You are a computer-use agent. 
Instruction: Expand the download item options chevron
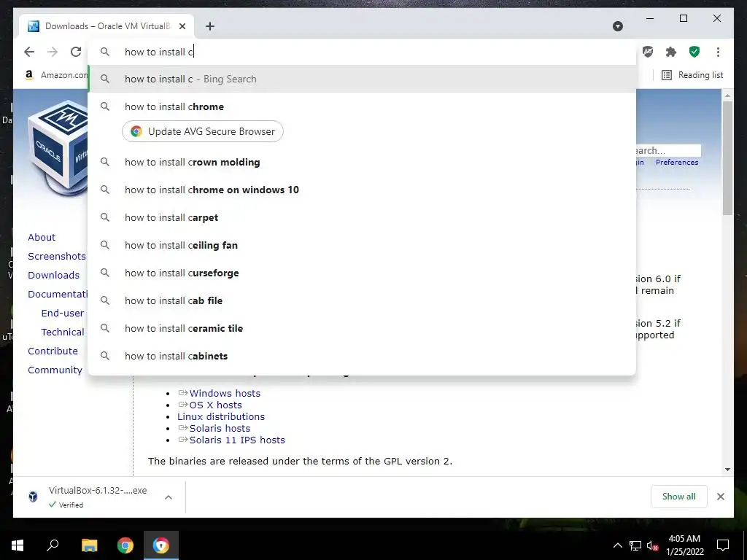[x=169, y=497]
